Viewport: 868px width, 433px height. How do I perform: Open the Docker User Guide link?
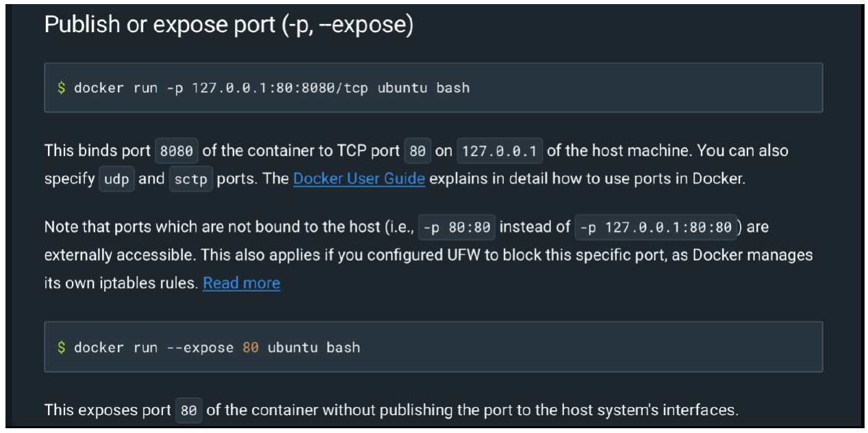pos(359,179)
